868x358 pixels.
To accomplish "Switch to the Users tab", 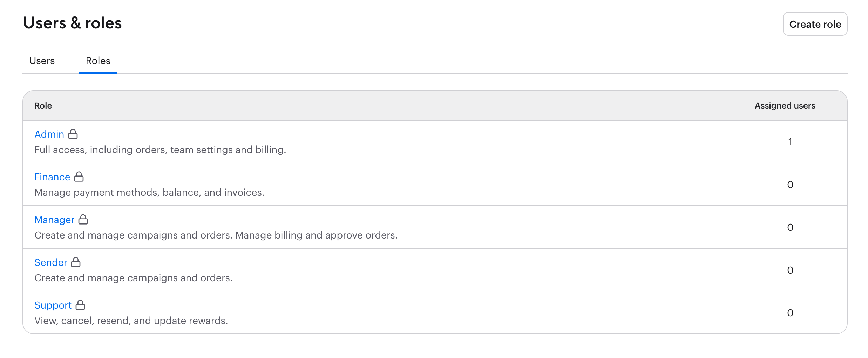I will 42,61.
